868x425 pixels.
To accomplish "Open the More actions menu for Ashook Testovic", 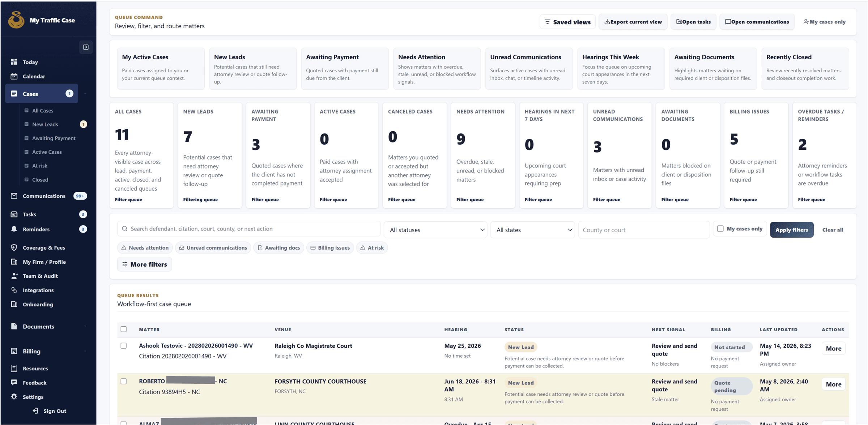I will 834,349.
